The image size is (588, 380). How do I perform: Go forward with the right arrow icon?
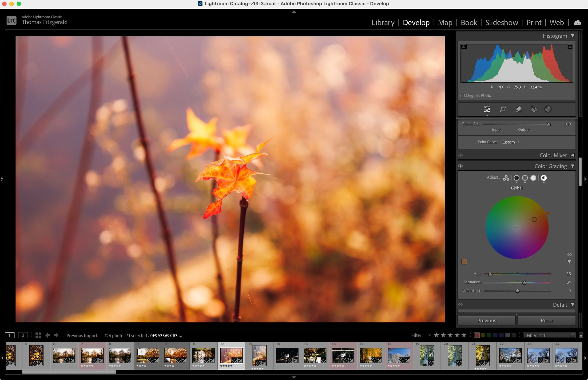pyautogui.click(x=56, y=335)
